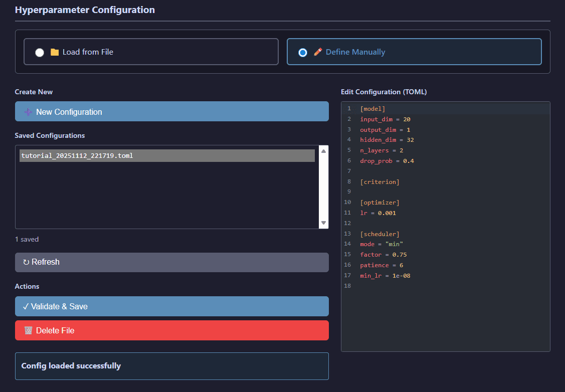The width and height of the screenshot is (565, 392).
Task: Click the factor = 0.75 line
Action: point(384,254)
